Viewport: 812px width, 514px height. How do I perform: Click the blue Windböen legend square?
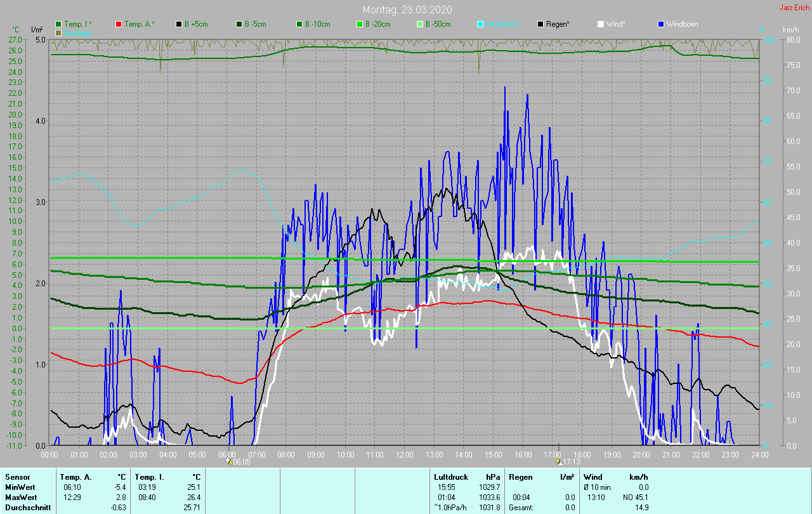click(x=660, y=24)
